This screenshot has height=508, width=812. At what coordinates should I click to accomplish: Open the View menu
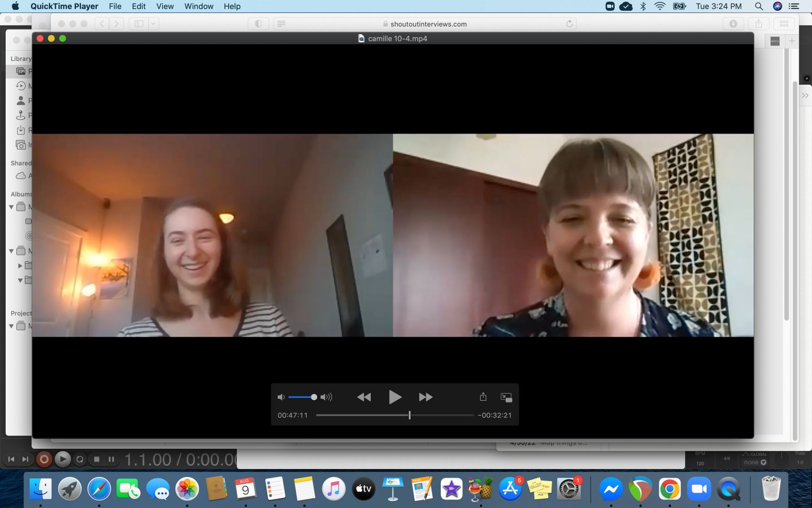coord(164,6)
